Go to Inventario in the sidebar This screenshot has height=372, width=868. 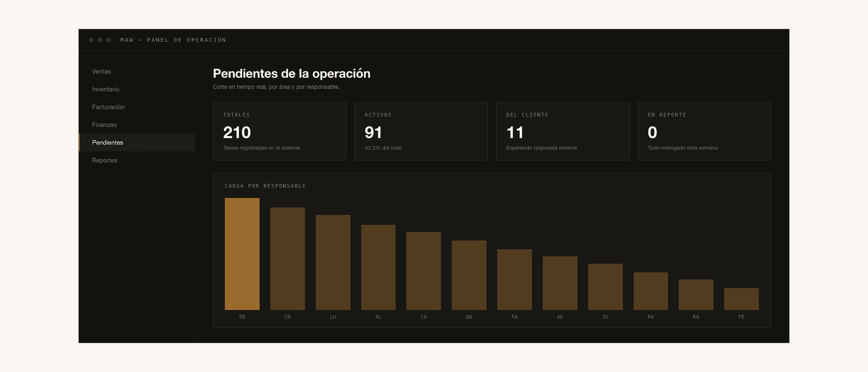136,89
